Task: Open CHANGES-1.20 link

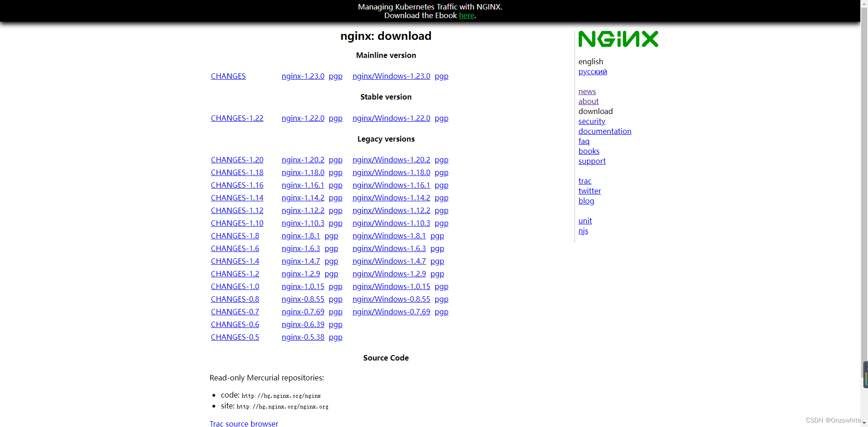Action: coord(237,160)
